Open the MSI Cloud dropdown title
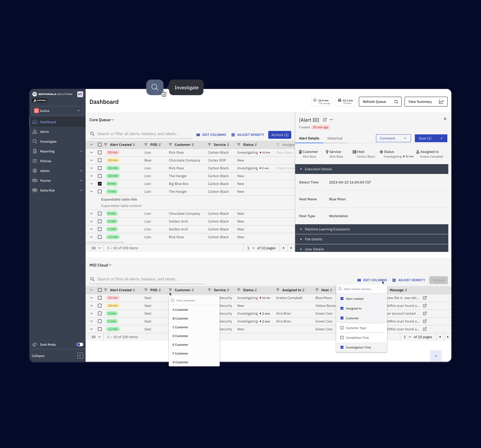This screenshot has width=481, height=448. (100, 265)
